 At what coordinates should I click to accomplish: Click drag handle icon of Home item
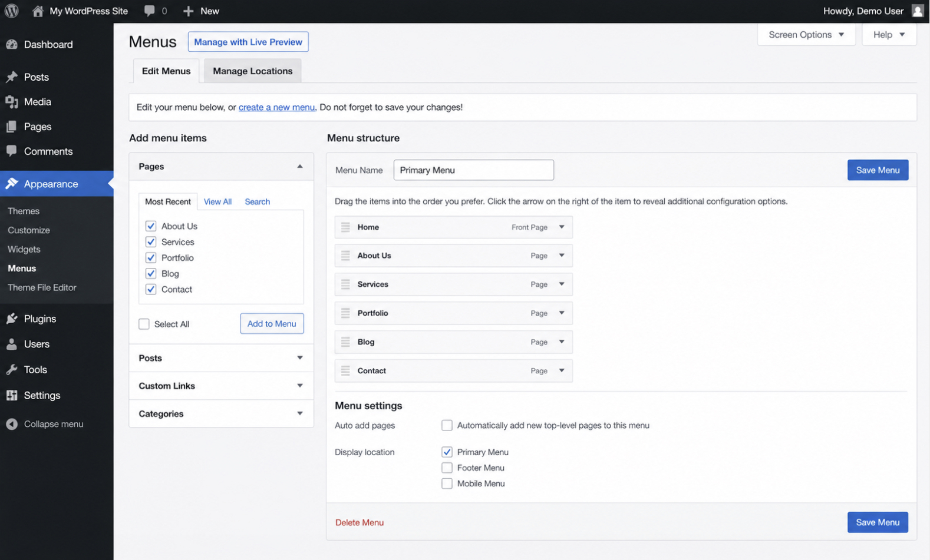click(x=345, y=227)
